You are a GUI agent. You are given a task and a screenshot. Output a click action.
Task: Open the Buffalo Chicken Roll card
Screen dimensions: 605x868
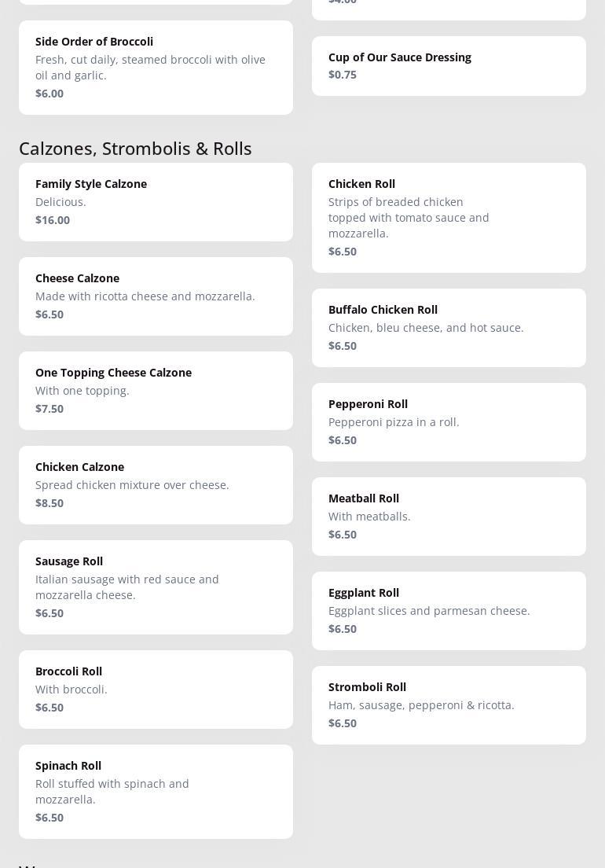(449, 328)
